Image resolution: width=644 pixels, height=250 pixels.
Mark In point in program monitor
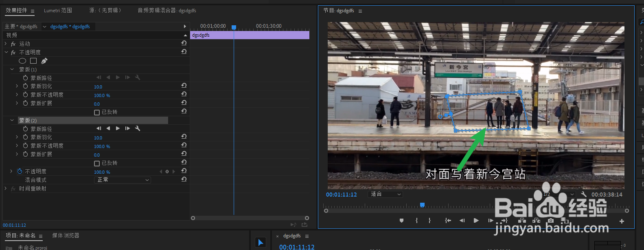coord(416,221)
